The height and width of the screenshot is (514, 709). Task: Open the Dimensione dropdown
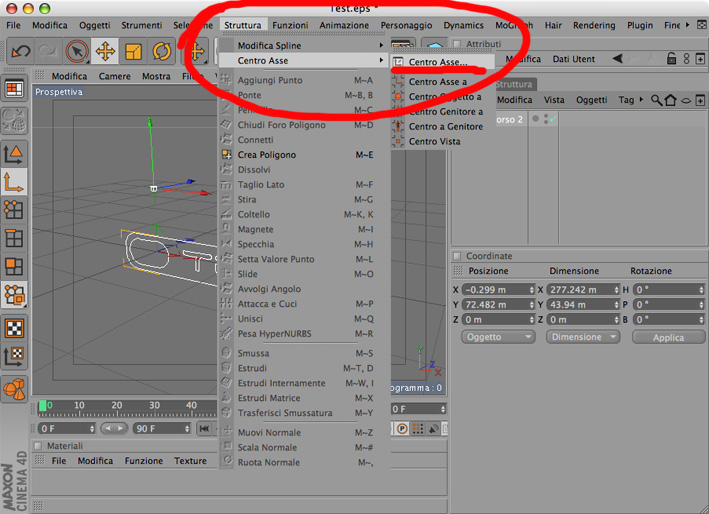tap(583, 337)
